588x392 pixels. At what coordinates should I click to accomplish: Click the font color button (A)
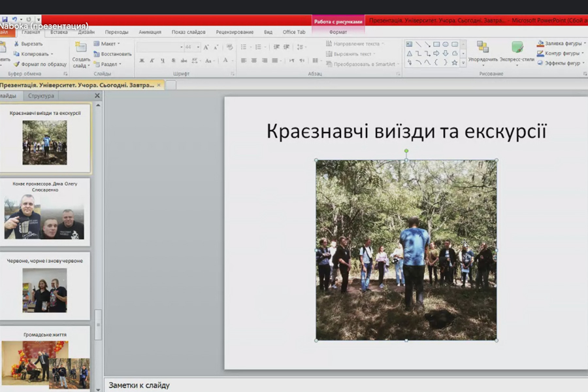tap(225, 61)
